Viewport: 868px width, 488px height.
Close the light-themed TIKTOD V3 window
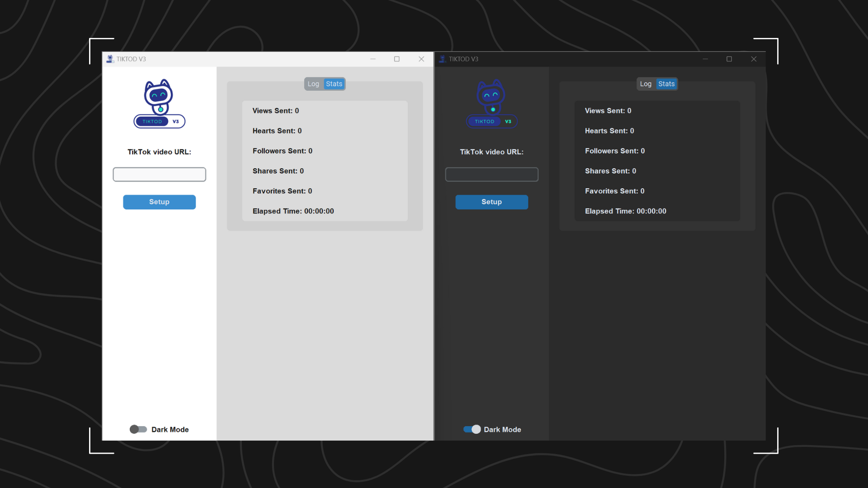coord(421,59)
